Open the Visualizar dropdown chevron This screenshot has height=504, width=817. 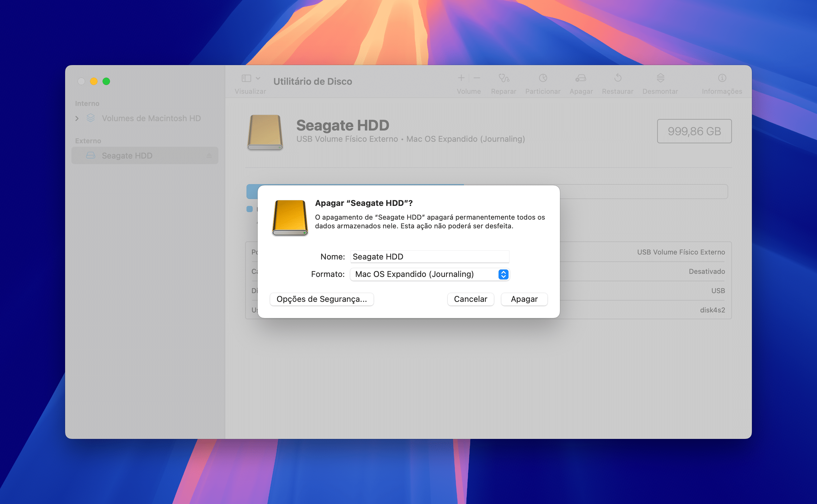[258, 78]
